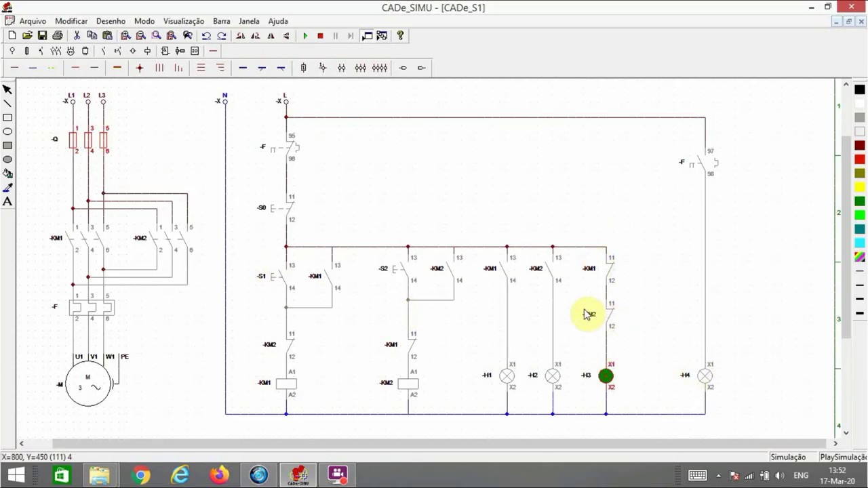The image size is (868, 488).
Task: Open the Modo menu
Action: point(144,21)
